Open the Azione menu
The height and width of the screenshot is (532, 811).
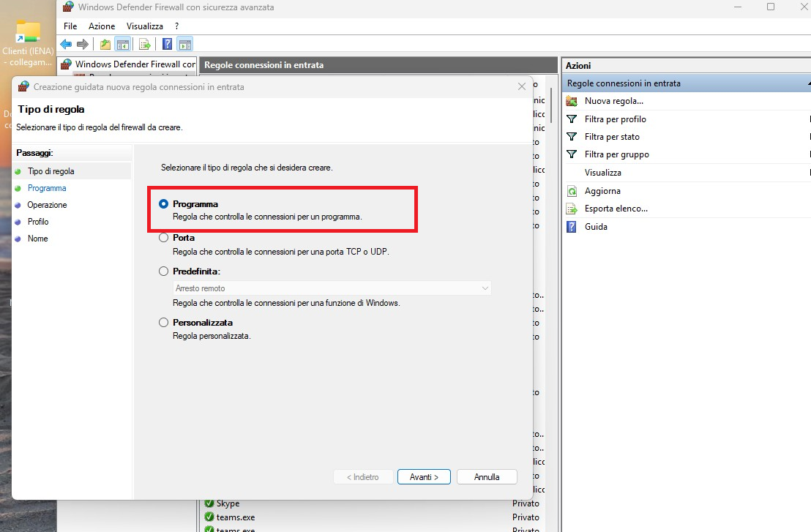coord(102,26)
